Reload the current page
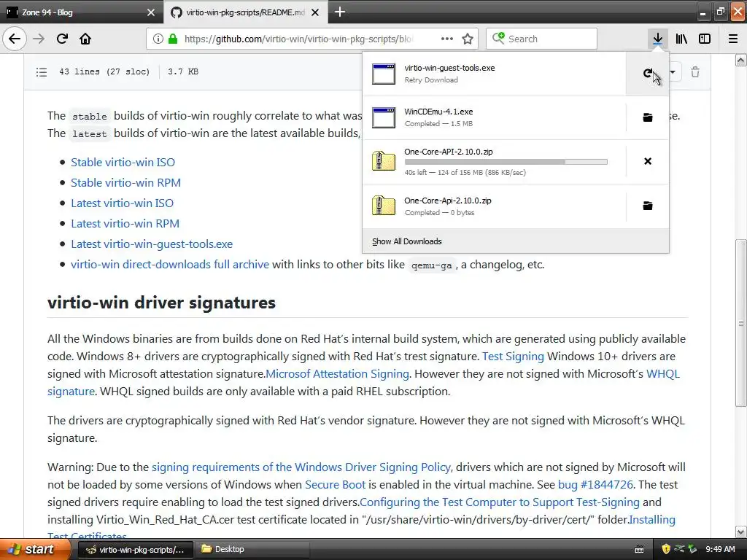This screenshot has width=747, height=560. click(x=62, y=39)
